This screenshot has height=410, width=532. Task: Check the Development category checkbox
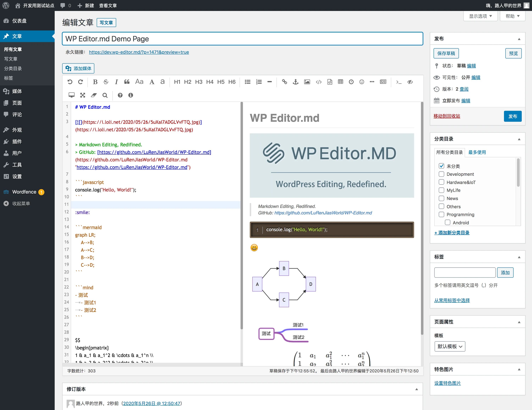point(441,174)
